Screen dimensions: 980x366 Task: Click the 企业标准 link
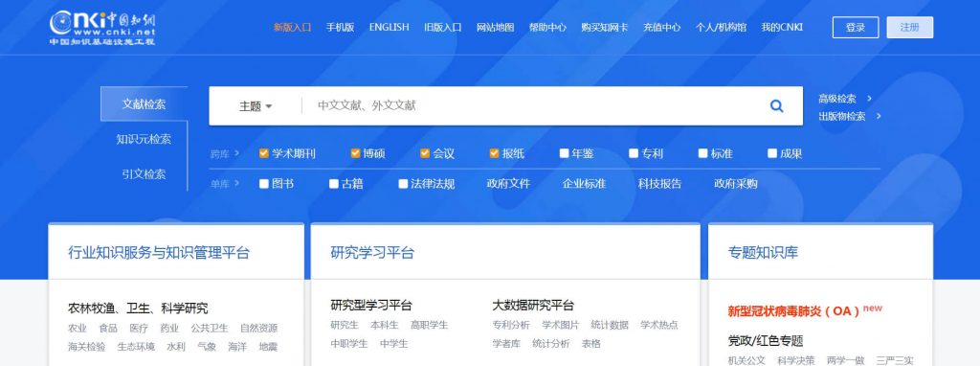584,184
